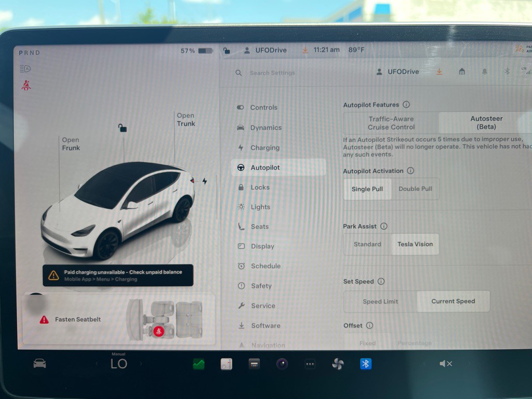Open Bluetooth settings from header icon
532x399 pixels.
click(507, 71)
